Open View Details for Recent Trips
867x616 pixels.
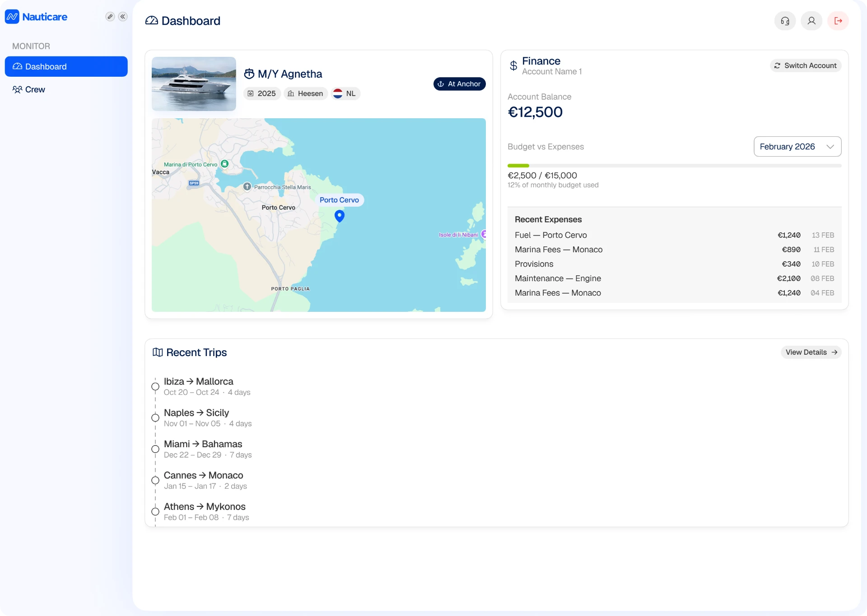tap(811, 352)
